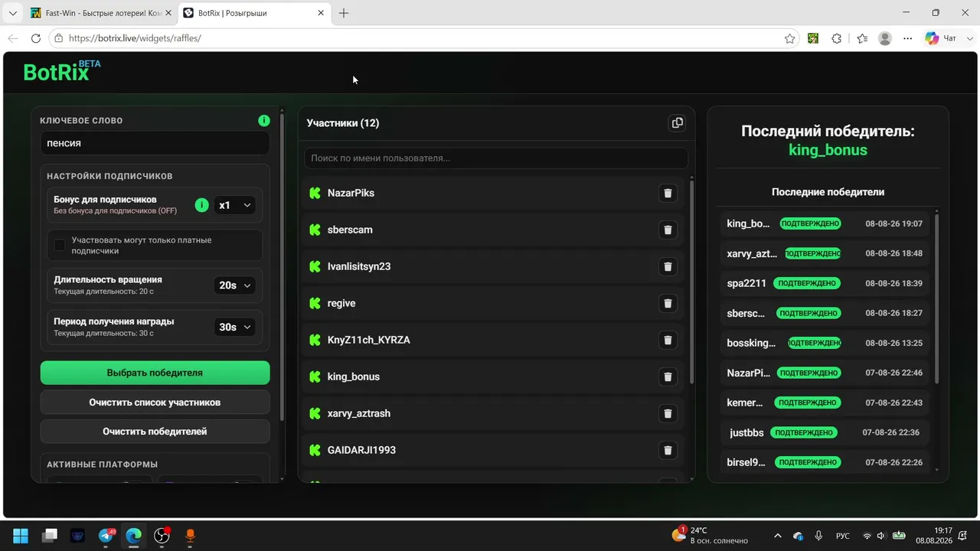Viewport: 980px width, 551px height.
Task: Delete king_bonus from participants
Action: click(668, 377)
